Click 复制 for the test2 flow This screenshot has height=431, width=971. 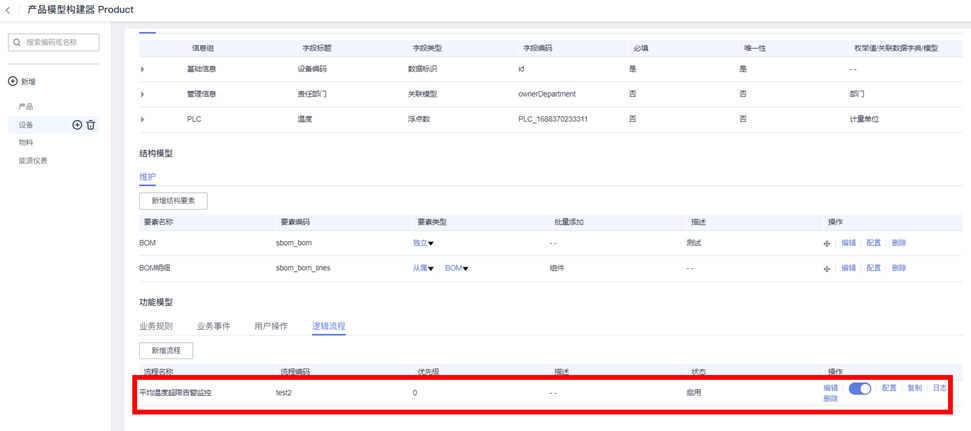pyautogui.click(x=915, y=388)
